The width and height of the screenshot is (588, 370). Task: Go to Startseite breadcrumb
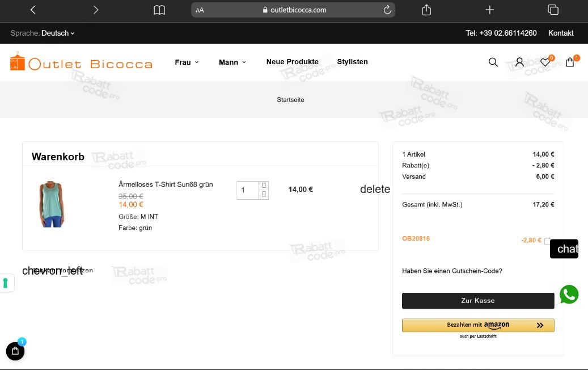tap(290, 100)
